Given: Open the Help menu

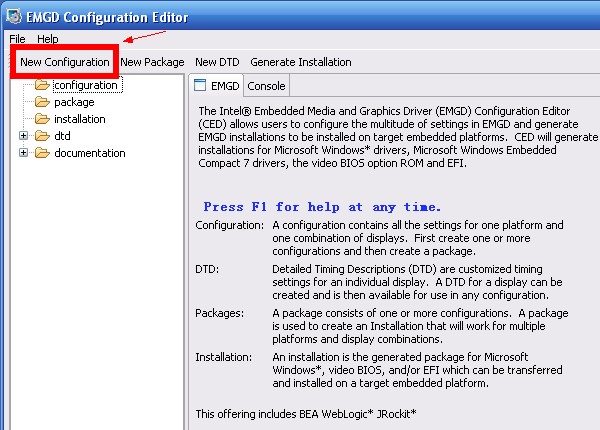Looking at the screenshot, I should (48, 38).
